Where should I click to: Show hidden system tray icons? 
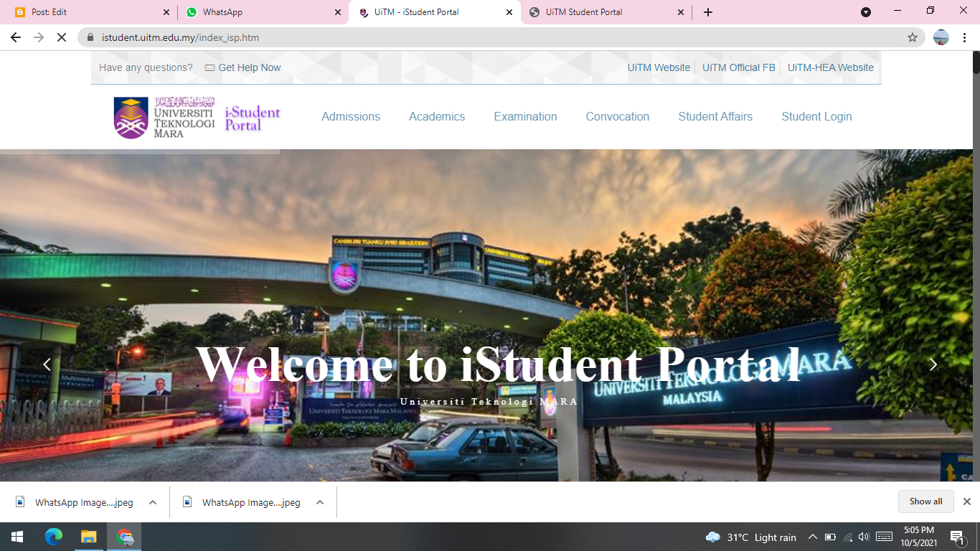[x=813, y=537]
